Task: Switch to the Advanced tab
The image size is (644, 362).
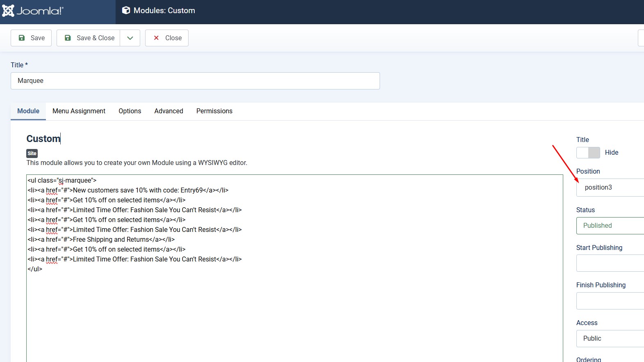Action: [x=168, y=111]
